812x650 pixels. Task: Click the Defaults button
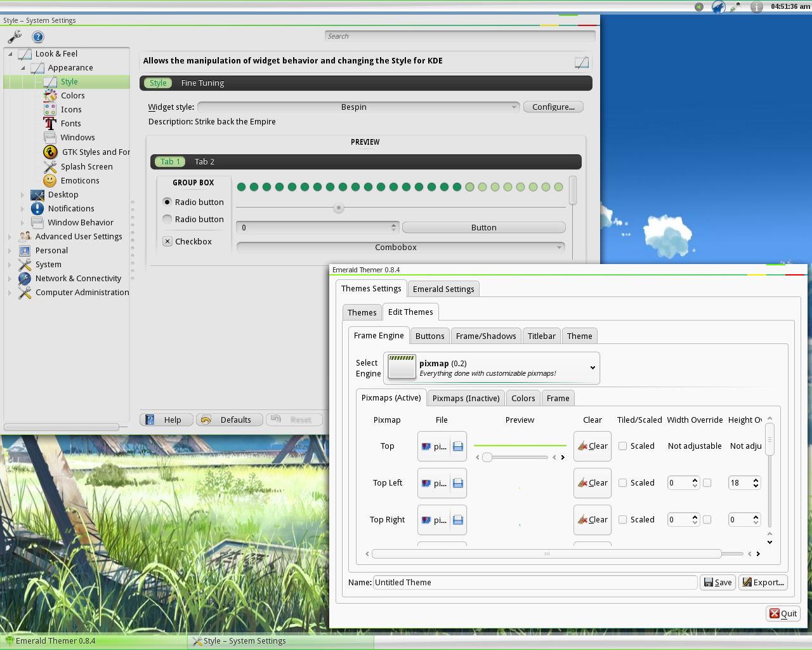(x=230, y=420)
